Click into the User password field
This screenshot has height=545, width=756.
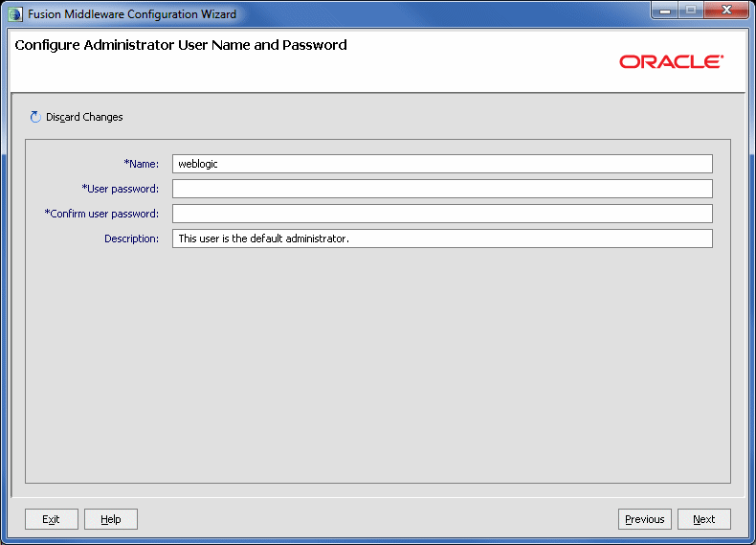442,189
